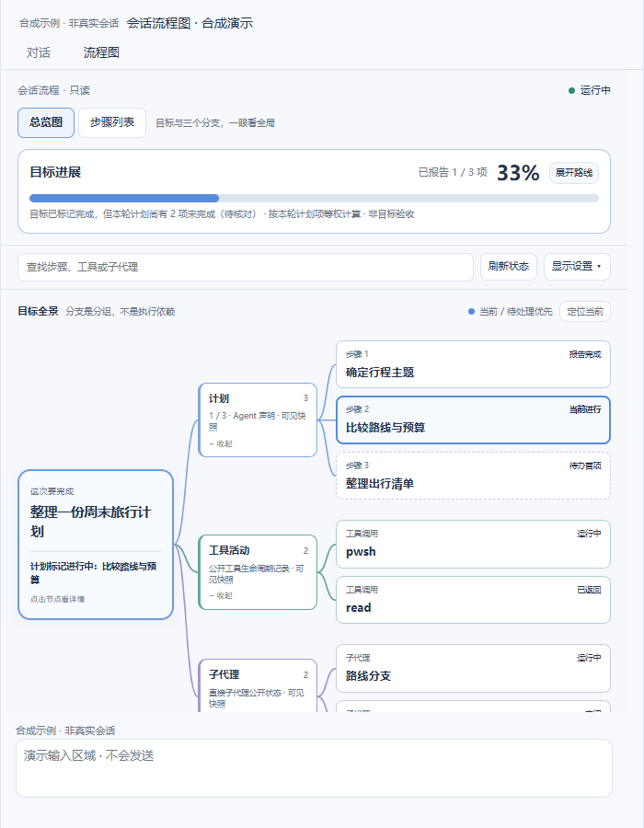Click the 当前进行 status on step 2
The image size is (644, 828).
click(585, 409)
